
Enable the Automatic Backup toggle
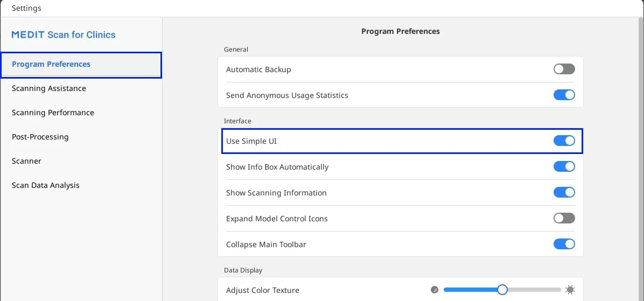point(564,69)
